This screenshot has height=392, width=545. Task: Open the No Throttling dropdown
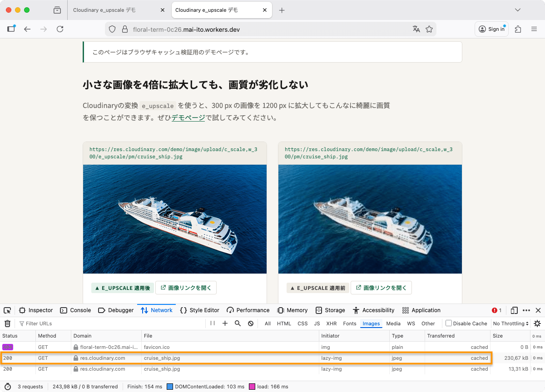pyautogui.click(x=510, y=323)
